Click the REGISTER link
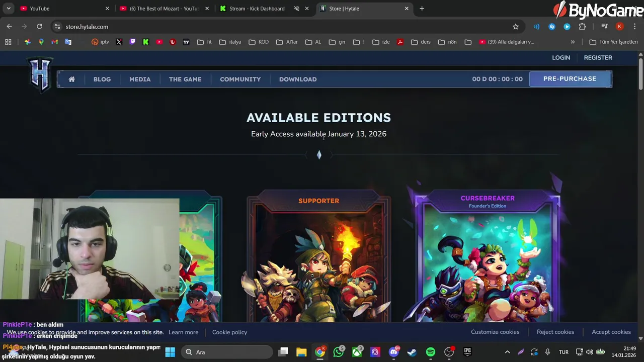The width and height of the screenshot is (644, 362). [598, 57]
